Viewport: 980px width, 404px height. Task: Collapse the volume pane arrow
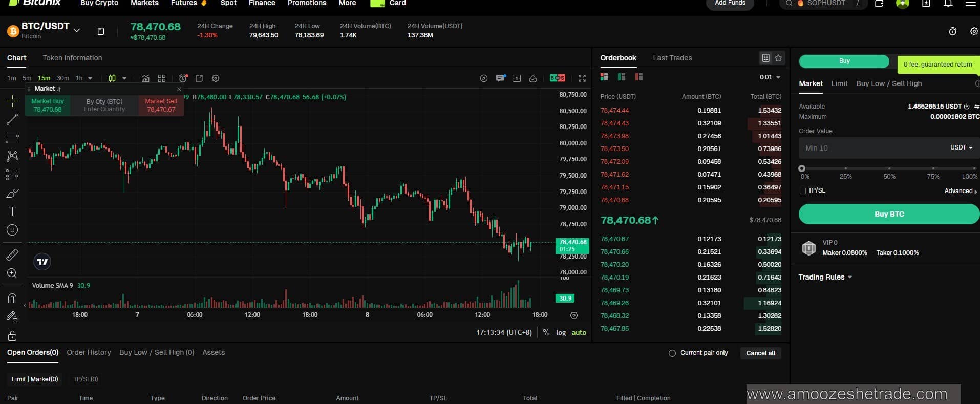pos(25,305)
